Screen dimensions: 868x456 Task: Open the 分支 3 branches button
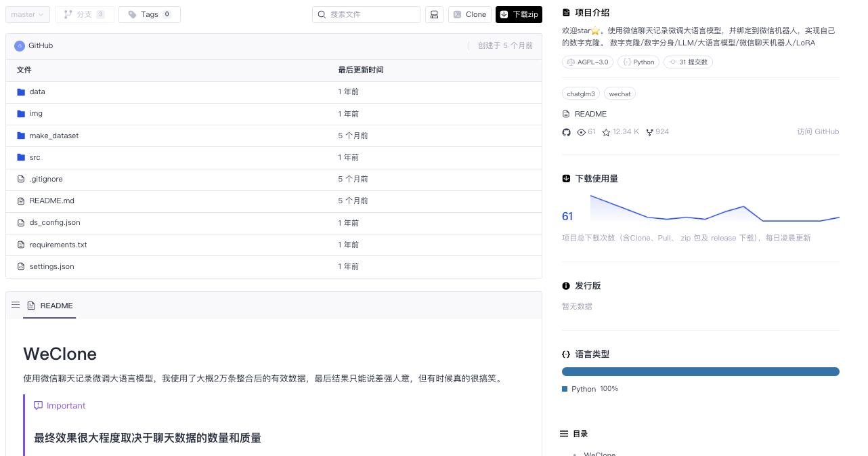click(85, 14)
